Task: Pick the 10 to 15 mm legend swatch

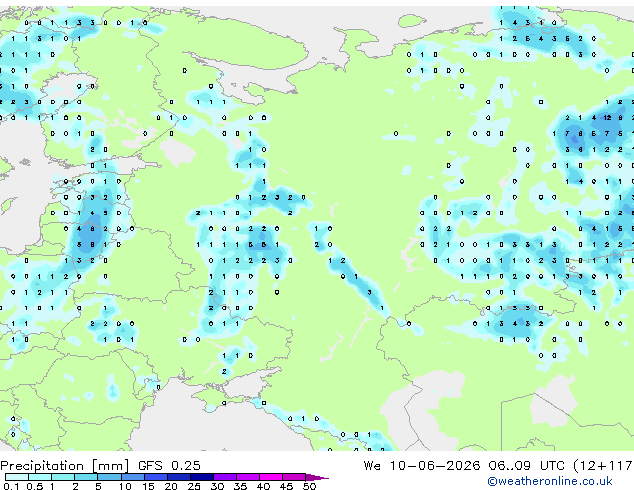Action: pos(133,477)
